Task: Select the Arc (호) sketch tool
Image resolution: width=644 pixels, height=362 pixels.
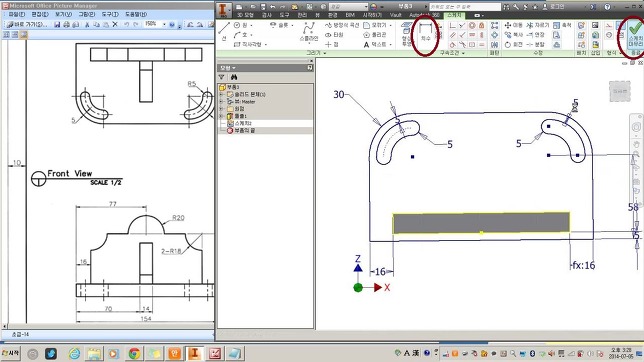Action: (x=242, y=35)
